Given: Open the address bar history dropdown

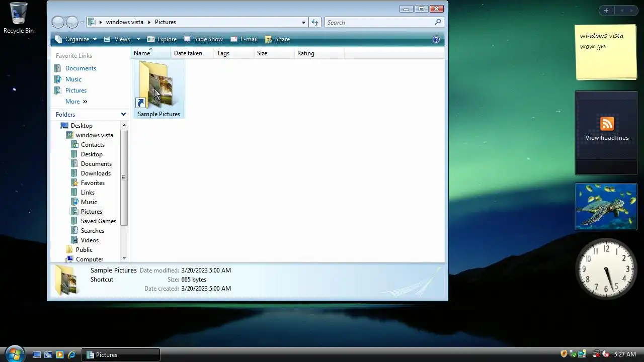Looking at the screenshot, I should click(x=303, y=22).
